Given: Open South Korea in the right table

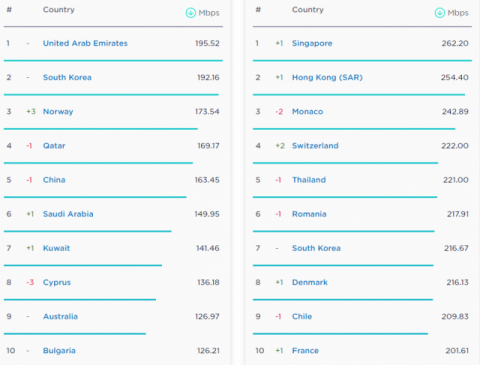Looking at the screenshot, I should (316, 248).
